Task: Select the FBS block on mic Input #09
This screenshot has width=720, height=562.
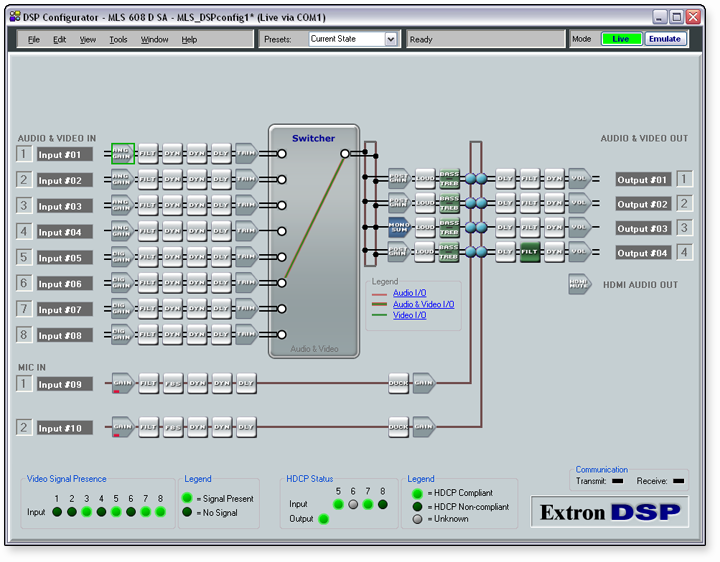Action: pyautogui.click(x=173, y=381)
